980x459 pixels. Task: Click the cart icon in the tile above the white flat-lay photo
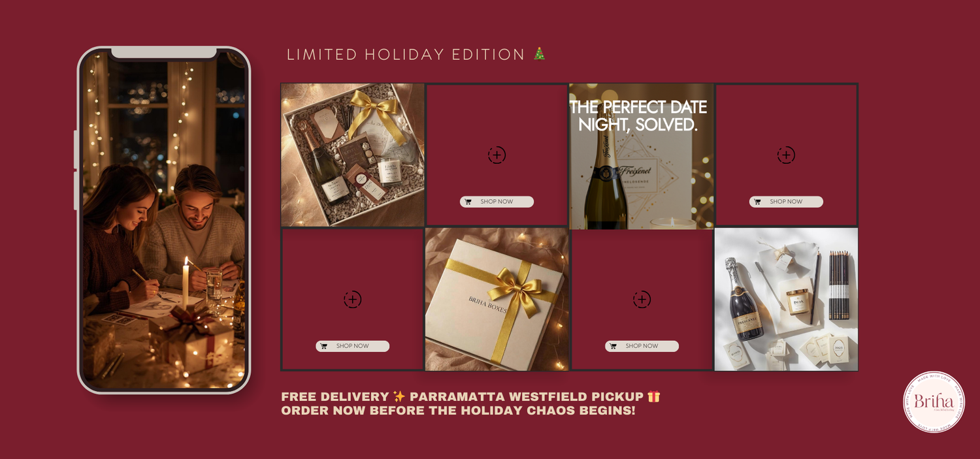coord(758,202)
